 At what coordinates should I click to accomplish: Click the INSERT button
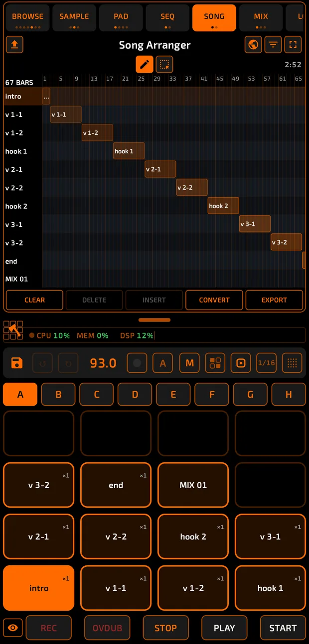pos(154,300)
